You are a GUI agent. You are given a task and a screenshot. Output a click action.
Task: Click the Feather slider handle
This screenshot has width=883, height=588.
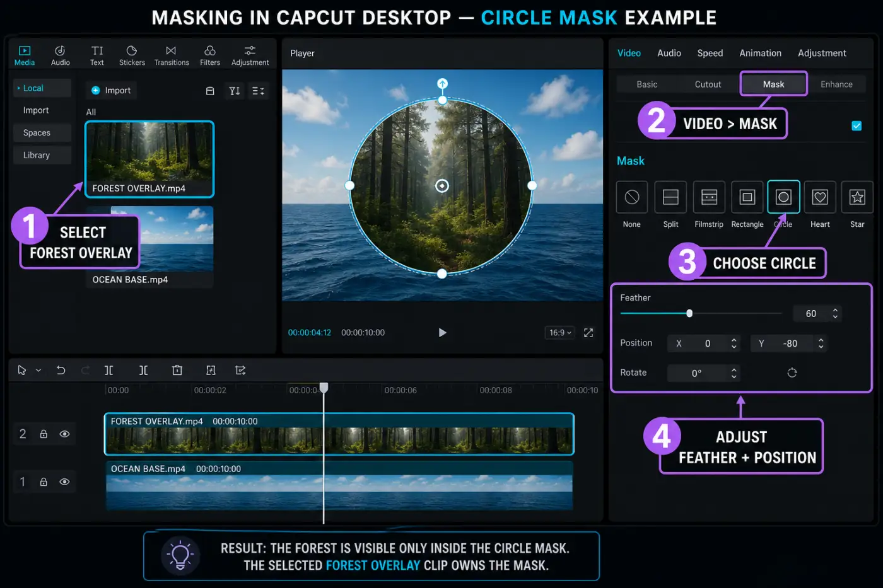(689, 313)
